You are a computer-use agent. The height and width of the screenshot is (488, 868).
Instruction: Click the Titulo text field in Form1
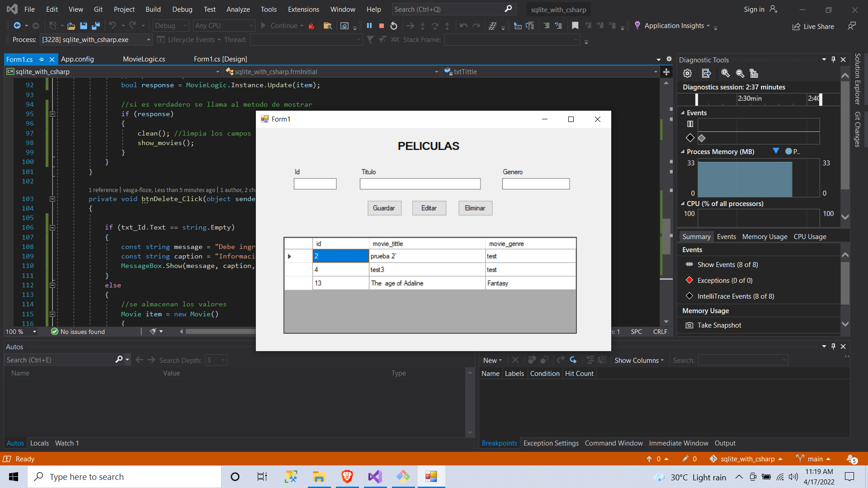pyautogui.click(x=420, y=183)
